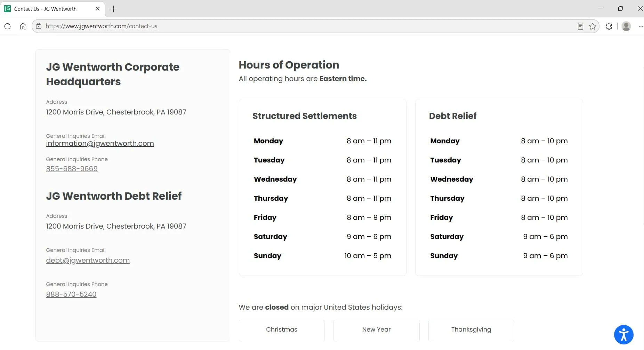Email debt@jgwentworth.com link
This screenshot has height=350, width=644.
[88, 260]
